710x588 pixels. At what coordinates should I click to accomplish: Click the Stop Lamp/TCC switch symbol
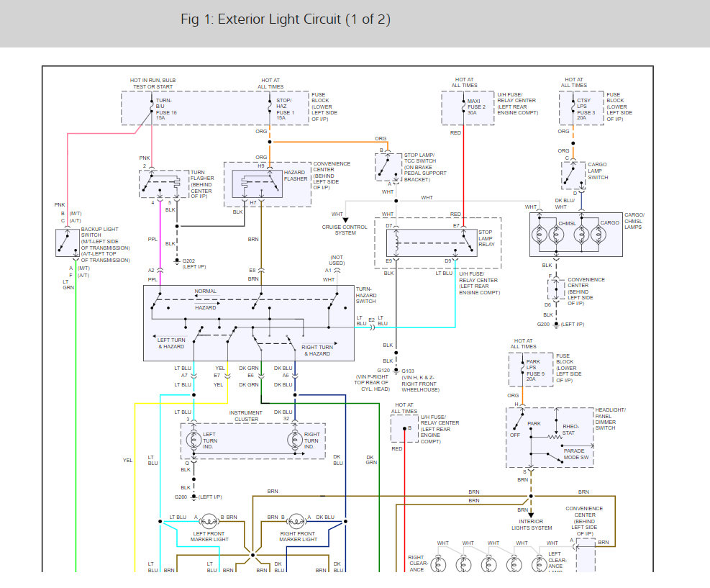pos(388,167)
